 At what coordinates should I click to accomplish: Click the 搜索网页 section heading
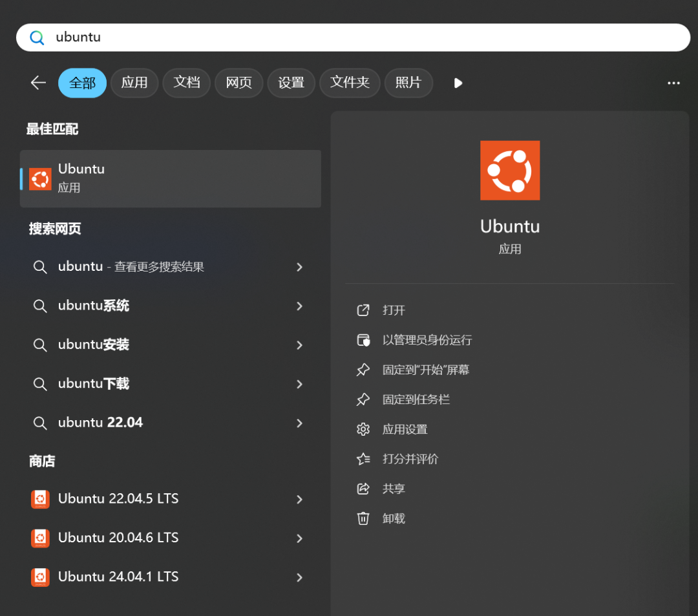pos(55,229)
